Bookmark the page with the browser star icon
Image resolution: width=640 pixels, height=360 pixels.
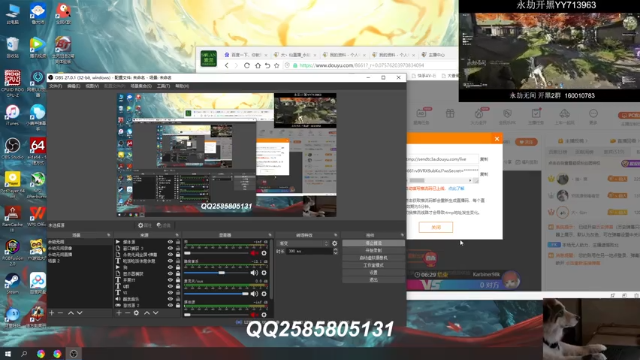(x=277, y=65)
